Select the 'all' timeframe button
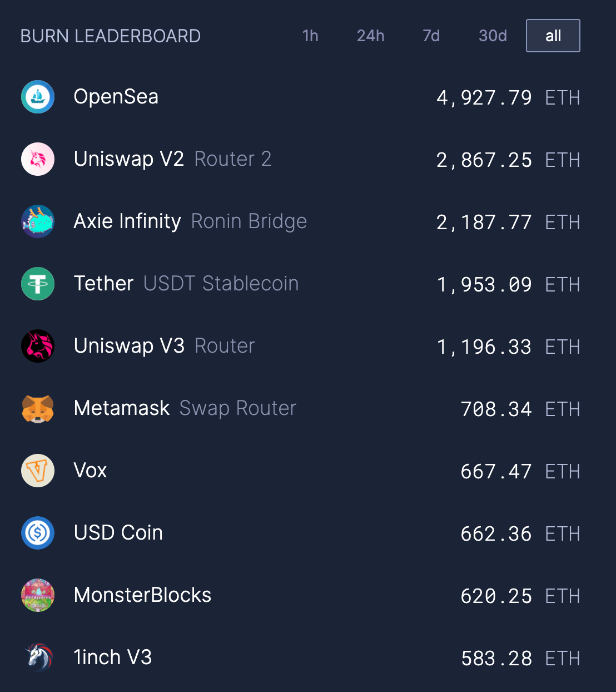Image resolution: width=616 pixels, height=692 pixels. (553, 36)
